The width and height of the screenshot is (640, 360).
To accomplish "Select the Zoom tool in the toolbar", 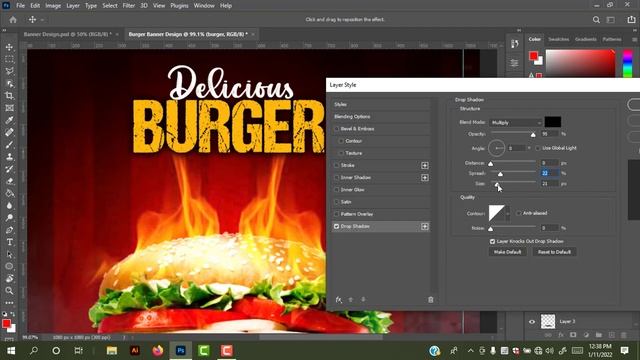I will point(9,291).
